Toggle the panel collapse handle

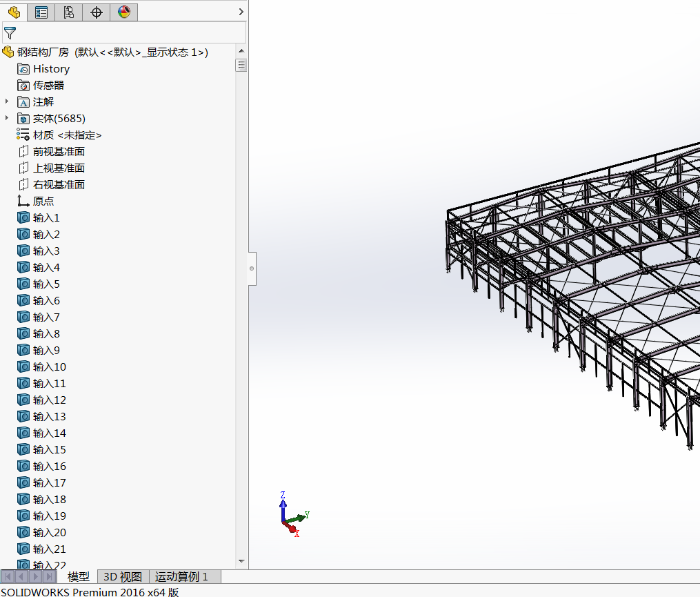pyautogui.click(x=252, y=268)
